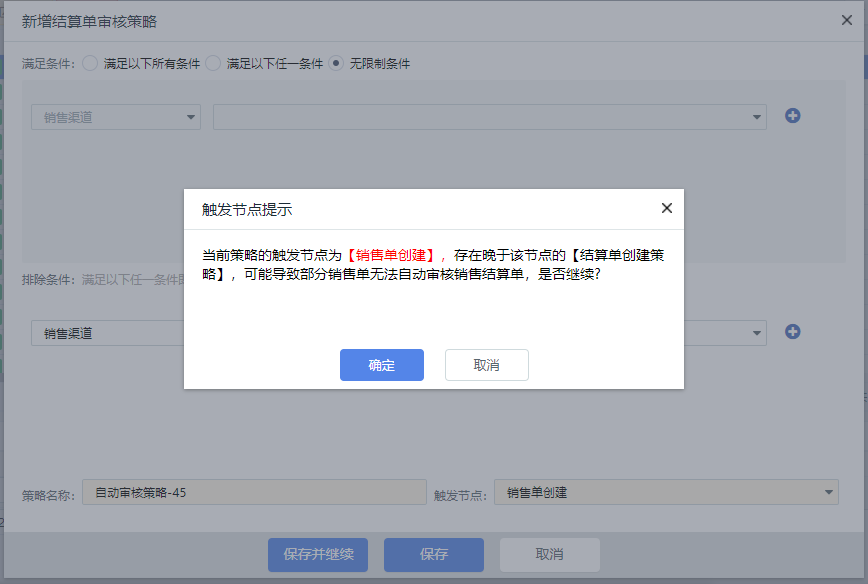The width and height of the screenshot is (868, 584).
Task: Select 无限制条件 radio option
Action: click(x=336, y=63)
